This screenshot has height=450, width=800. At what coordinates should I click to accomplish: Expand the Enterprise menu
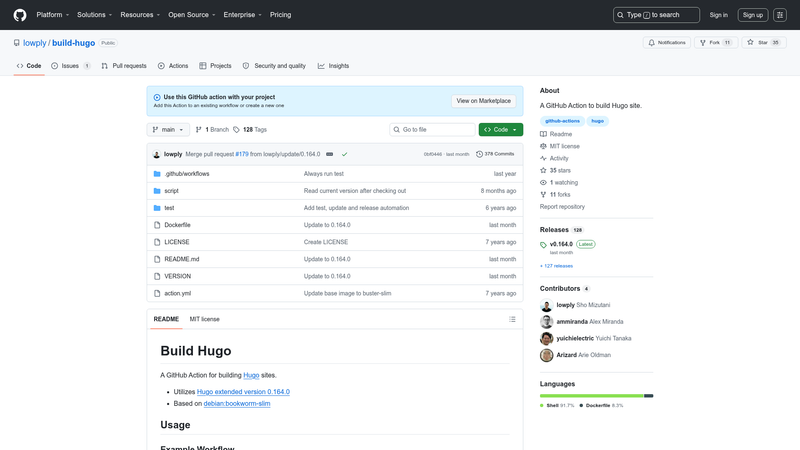point(242,15)
